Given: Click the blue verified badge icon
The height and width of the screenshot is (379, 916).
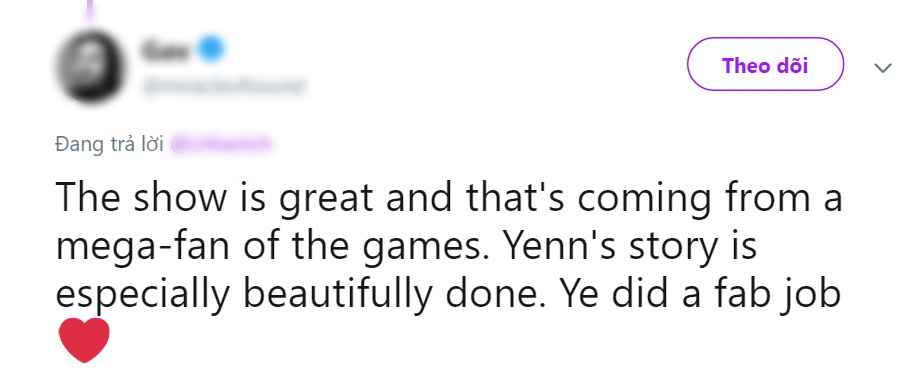Looking at the screenshot, I should click(211, 48).
